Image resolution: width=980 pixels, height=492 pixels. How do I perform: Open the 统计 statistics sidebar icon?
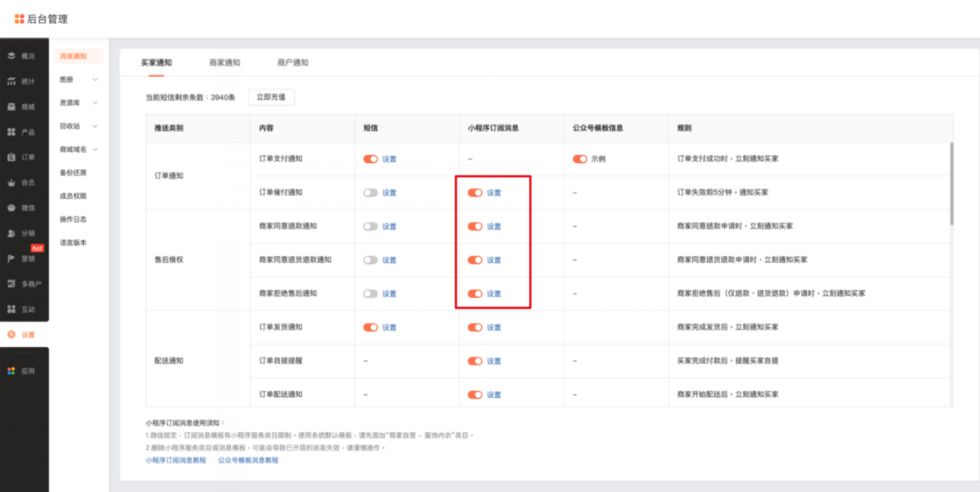tap(12, 81)
